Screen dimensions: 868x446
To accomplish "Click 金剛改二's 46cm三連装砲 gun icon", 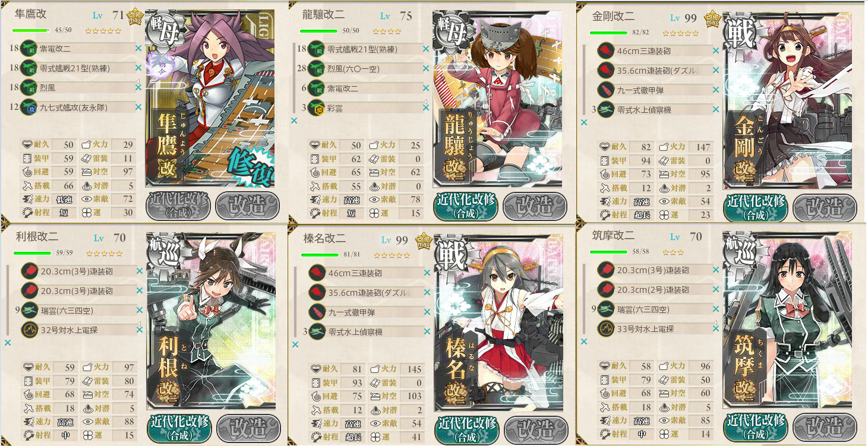I will tap(605, 50).
